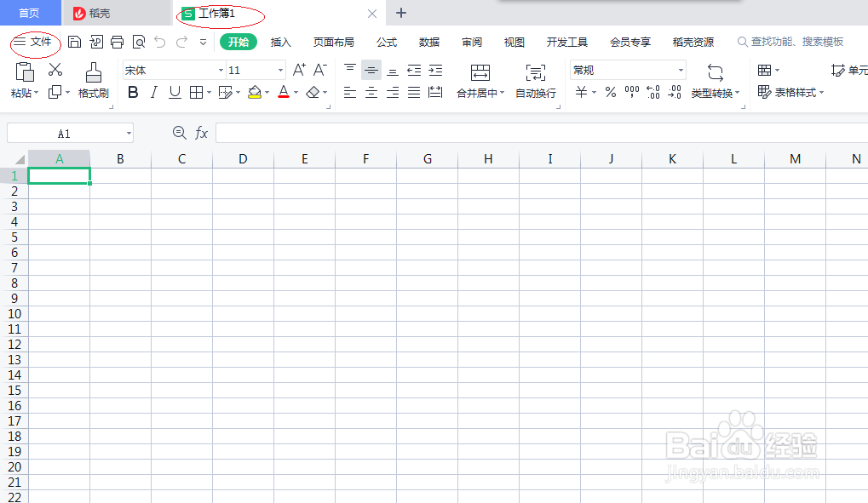The height and width of the screenshot is (503, 868).
Task: Switch to the 插入 tab
Action: pyautogui.click(x=280, y=42)
